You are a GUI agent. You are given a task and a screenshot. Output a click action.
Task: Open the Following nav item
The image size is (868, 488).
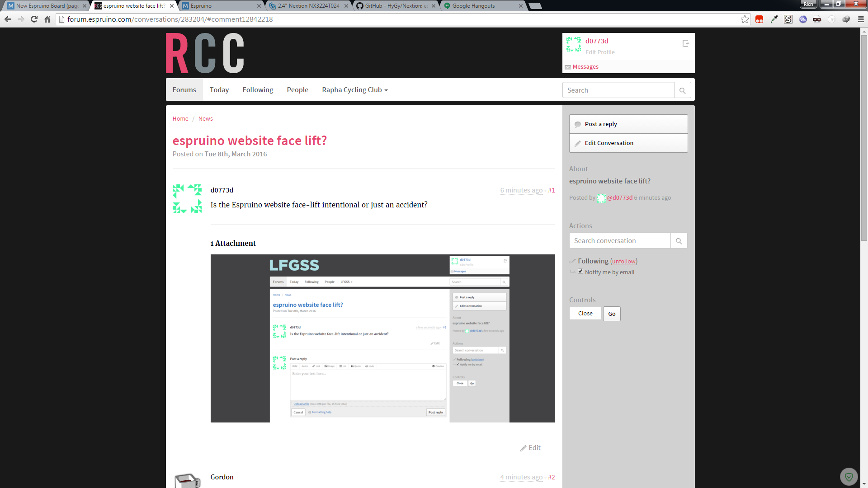[x=258, y=90]
